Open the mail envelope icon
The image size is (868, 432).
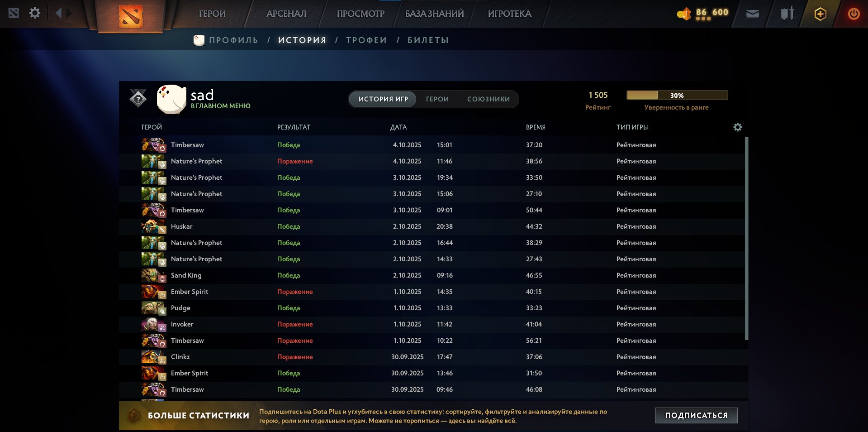coord(752,14)
